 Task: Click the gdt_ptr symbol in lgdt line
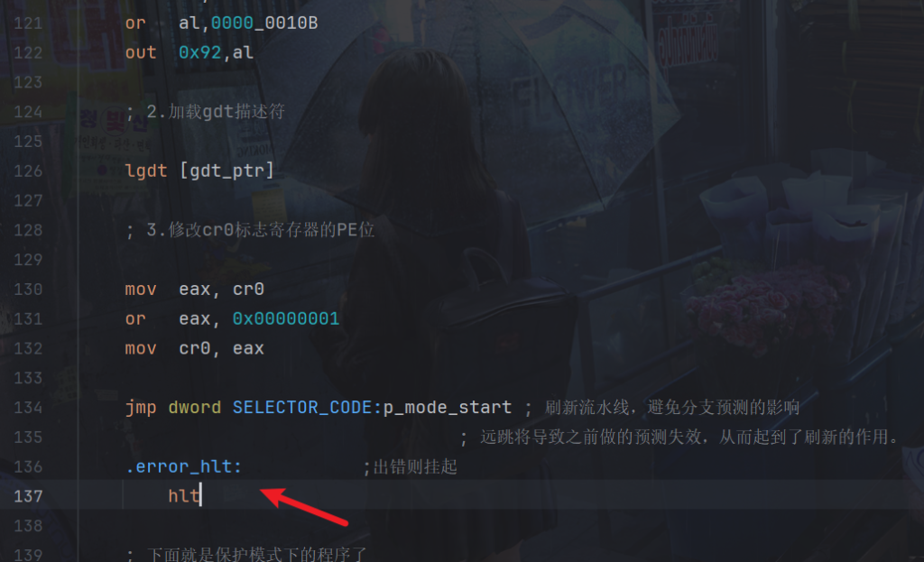226,170
